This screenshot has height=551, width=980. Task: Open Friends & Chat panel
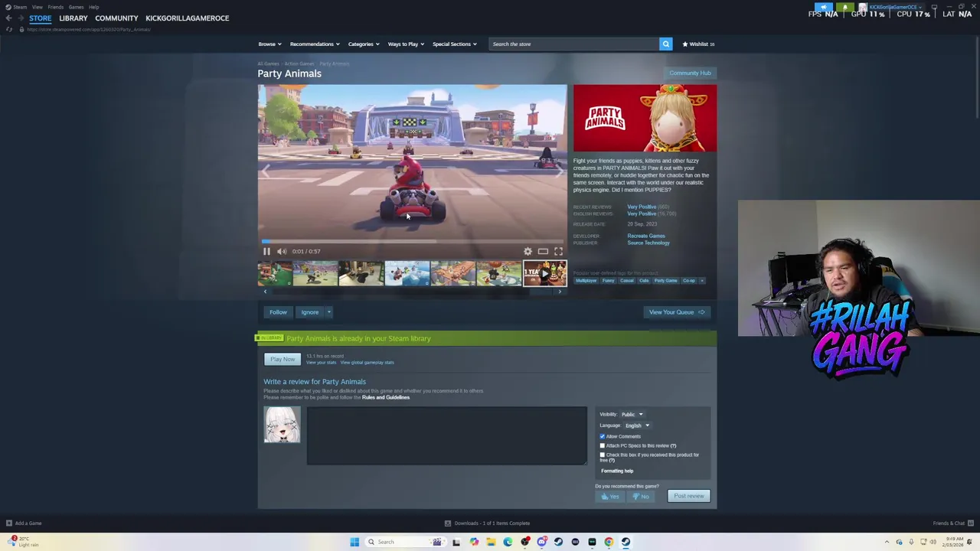tap(953, 523)
